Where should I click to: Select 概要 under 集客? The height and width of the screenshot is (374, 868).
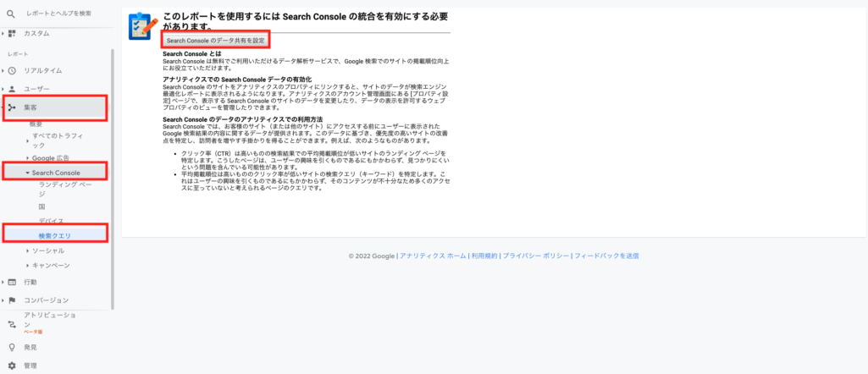(36, 124)
